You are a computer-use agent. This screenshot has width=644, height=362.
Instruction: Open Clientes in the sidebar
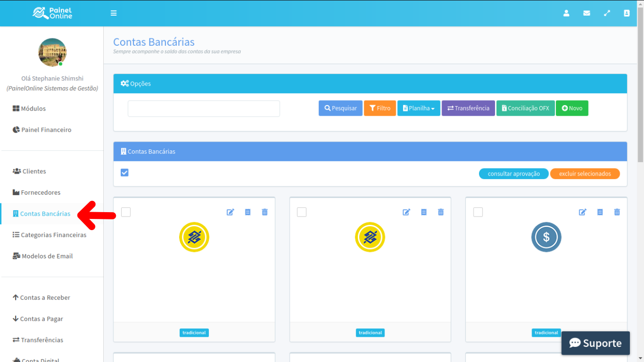(29, 171)
